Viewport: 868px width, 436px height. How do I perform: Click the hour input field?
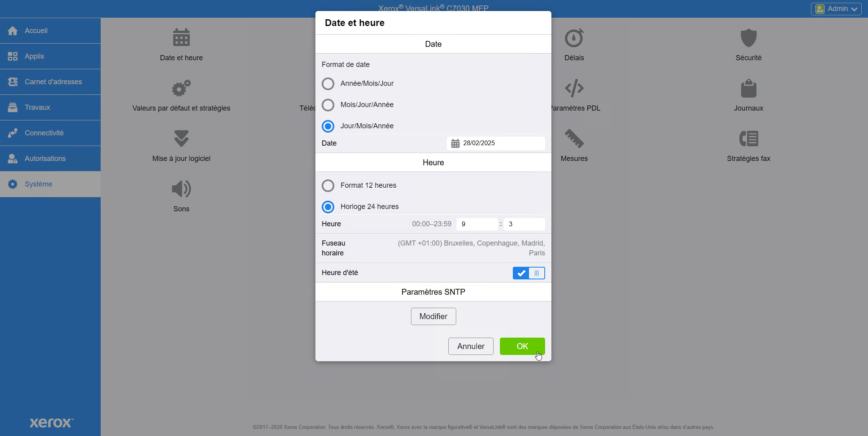(x=477, y=224)
